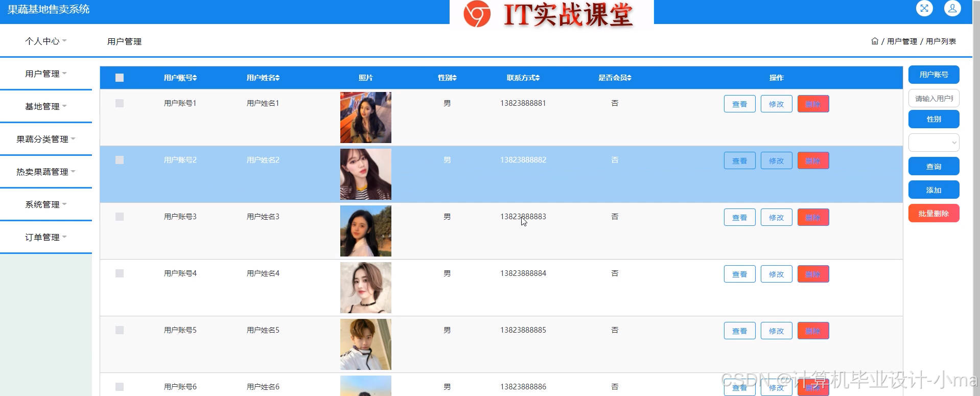The width and height of the screenshot is (980, 396).
Task: Delete 用户账号2 row
Action: coord(813,160)
